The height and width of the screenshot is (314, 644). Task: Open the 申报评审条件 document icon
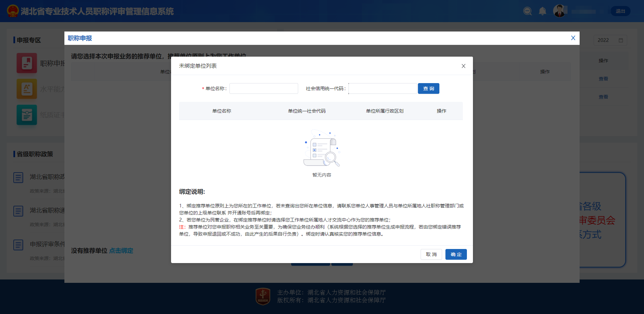18,245
